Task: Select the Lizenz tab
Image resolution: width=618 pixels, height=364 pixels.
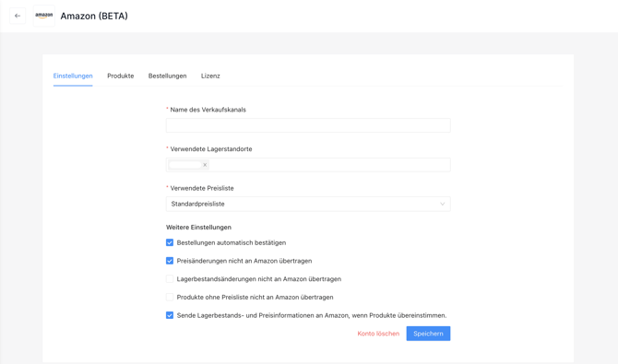Action: [210, 76]
